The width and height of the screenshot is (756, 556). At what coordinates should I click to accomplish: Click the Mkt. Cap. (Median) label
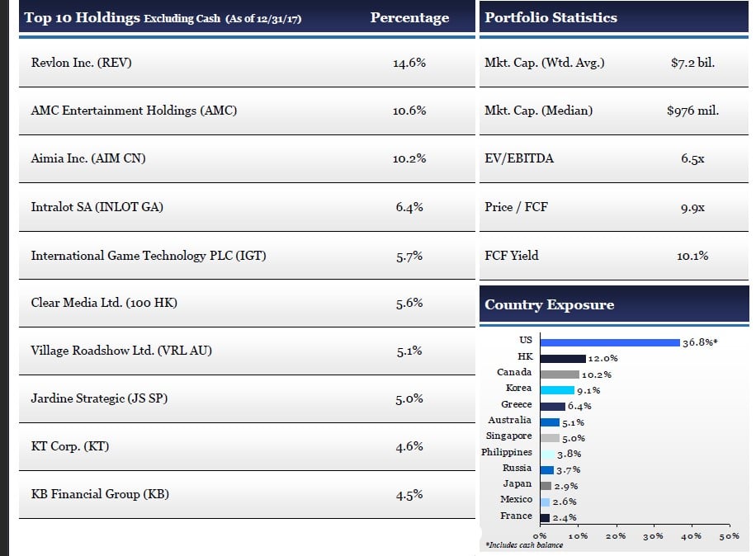click(x=538, y=111)
